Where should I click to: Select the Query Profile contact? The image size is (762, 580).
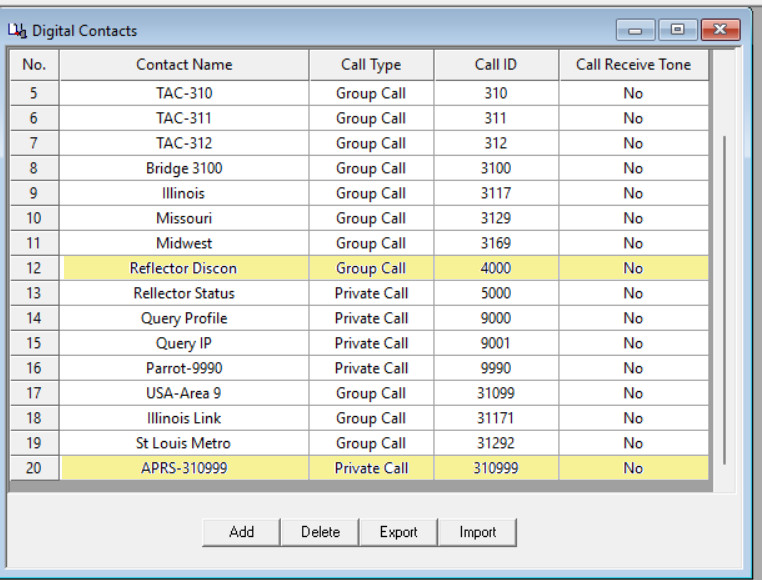(184, 318)
